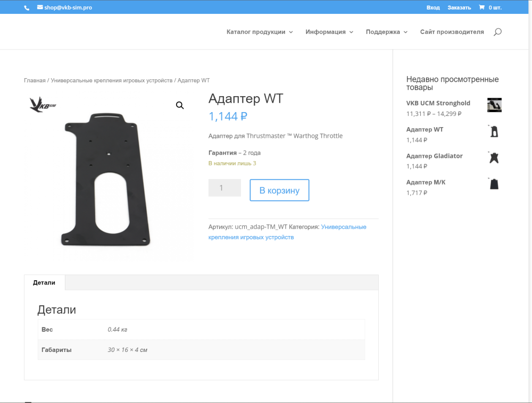Click the VKB Sim logo on product image

[x=43, y=104]
